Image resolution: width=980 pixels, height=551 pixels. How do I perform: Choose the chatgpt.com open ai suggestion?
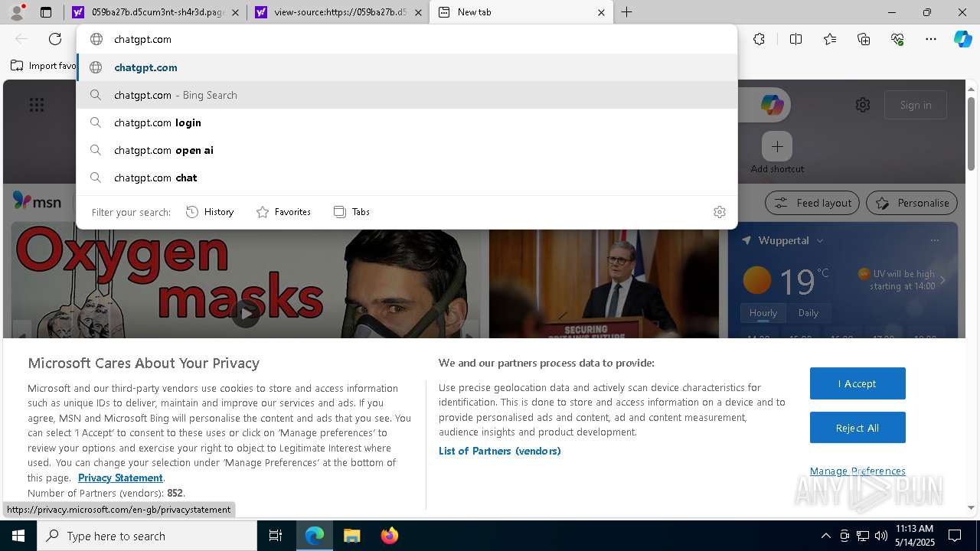click(407, 150)
